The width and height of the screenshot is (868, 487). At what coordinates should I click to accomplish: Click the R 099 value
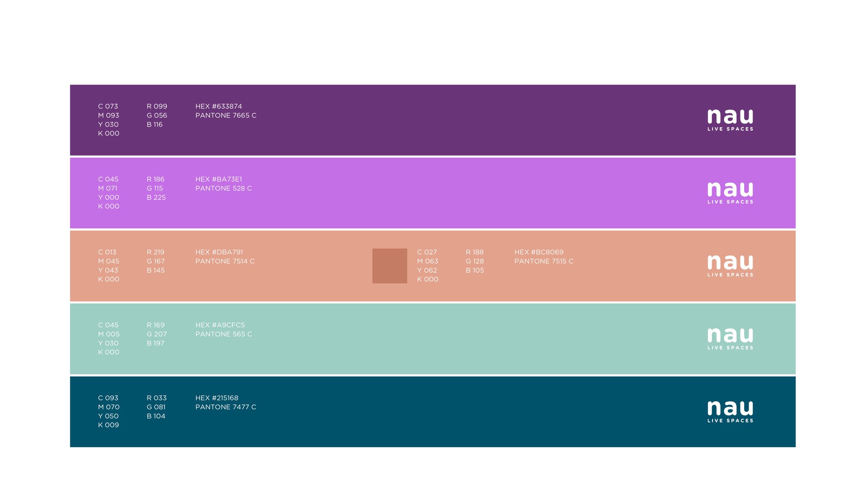click(x=157, y=106)
